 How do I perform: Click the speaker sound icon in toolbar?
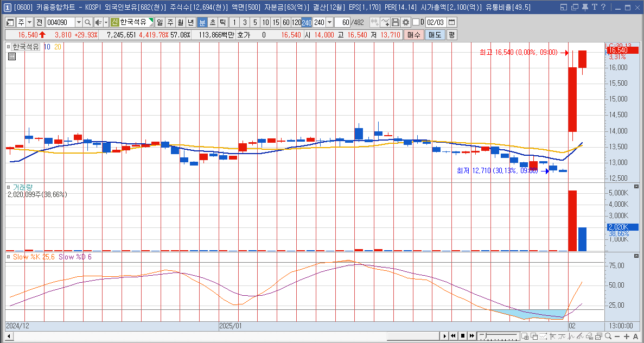tap(99, 22)
